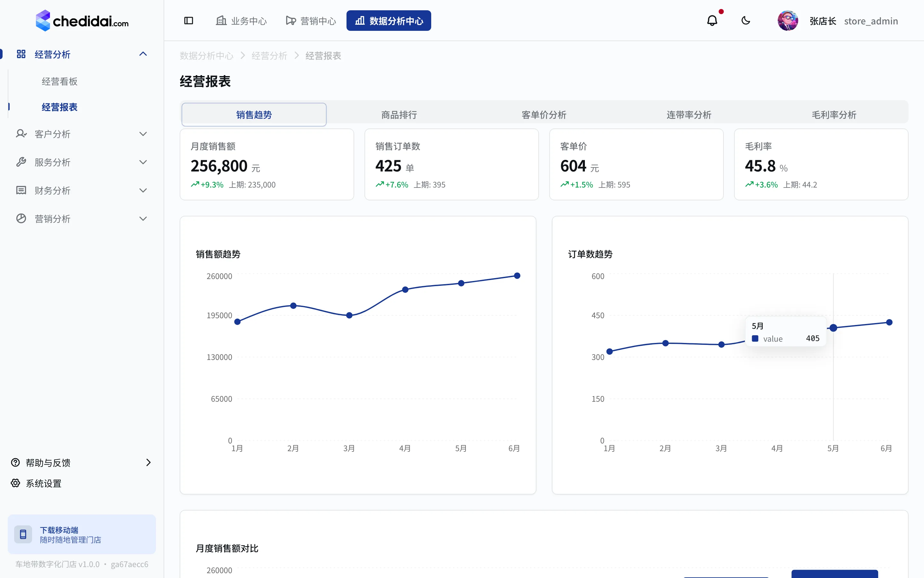Collapse the 经营分析 menu chevron

coord(143,54)
